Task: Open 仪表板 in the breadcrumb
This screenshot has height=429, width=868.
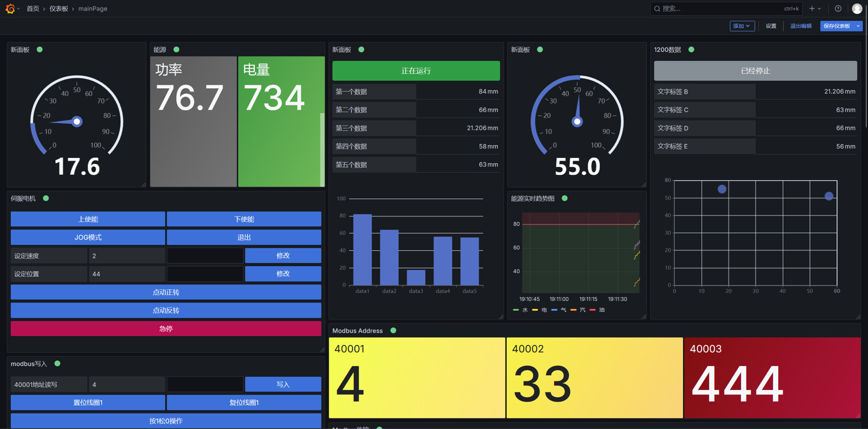Action: pyautogui.click(x=59, y=9)
